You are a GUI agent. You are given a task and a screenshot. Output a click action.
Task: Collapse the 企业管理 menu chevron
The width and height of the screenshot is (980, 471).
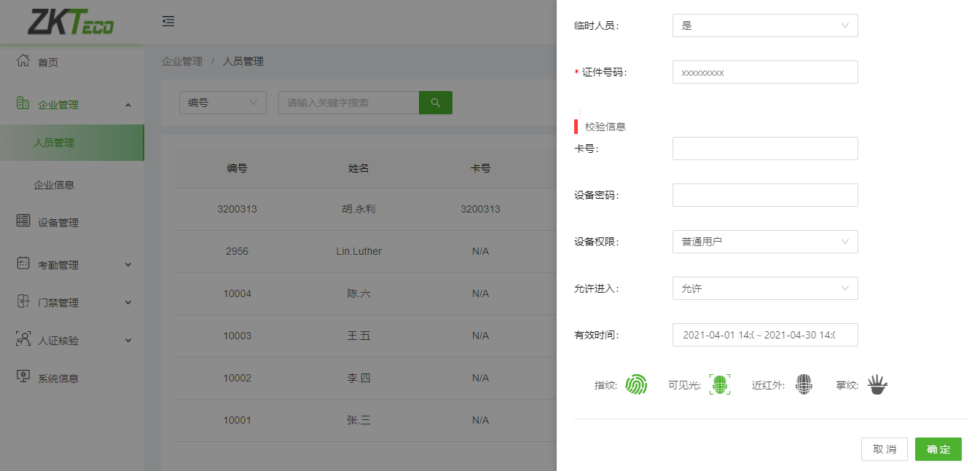click(x=128, y=105)
